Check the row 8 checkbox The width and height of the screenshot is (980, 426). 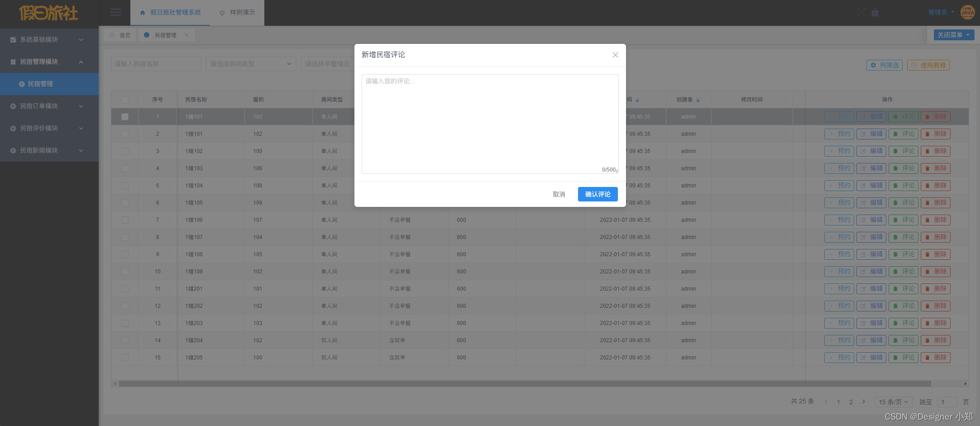pos(125,237)
